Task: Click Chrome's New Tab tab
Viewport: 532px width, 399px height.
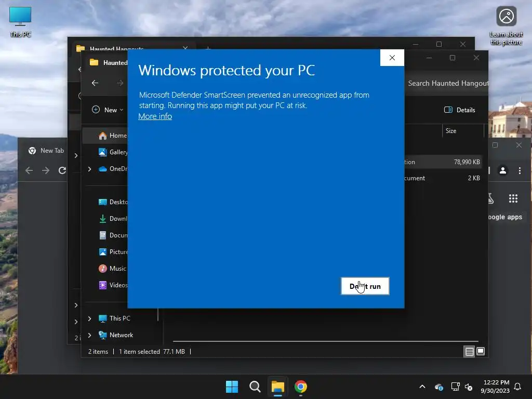Action: [x=46, y=150]
